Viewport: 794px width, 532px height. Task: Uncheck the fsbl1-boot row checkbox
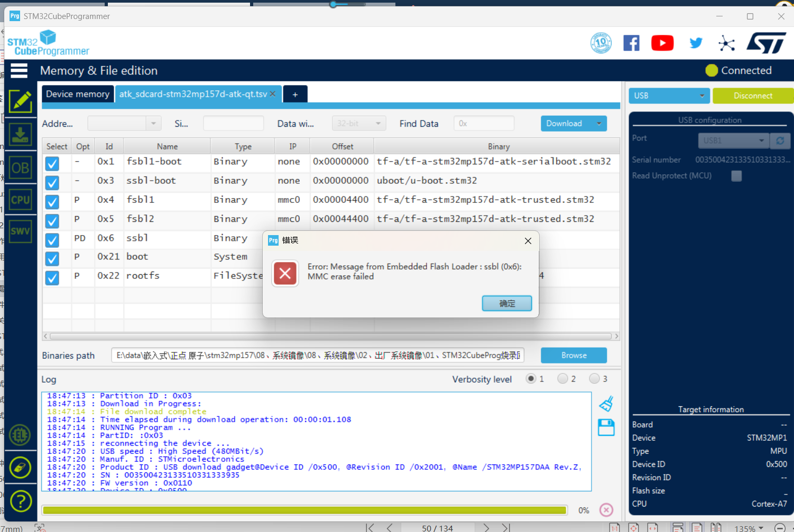point(52,164)
